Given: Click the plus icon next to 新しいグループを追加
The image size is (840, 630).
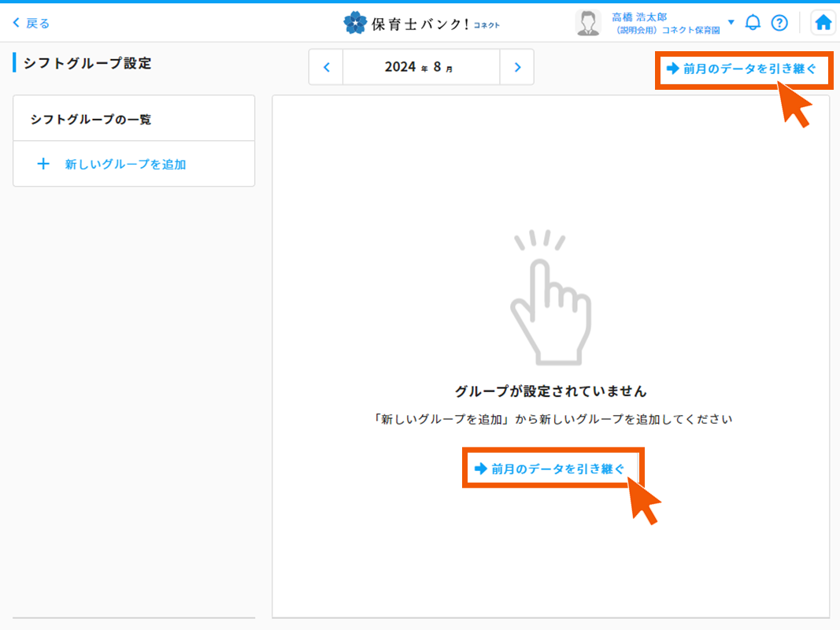Looking at the screenshot, I should click(x=43, y=164).
